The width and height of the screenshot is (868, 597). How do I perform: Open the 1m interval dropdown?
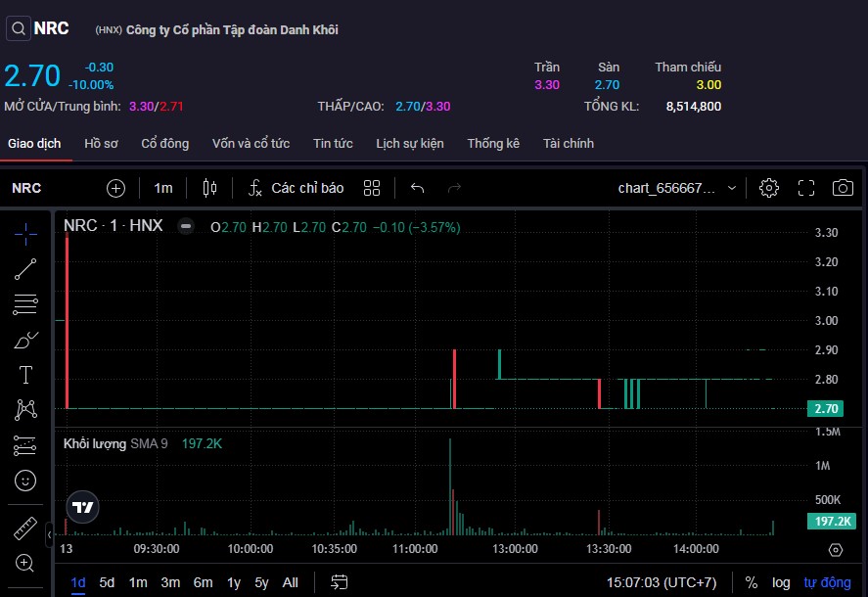pos(162,188)
